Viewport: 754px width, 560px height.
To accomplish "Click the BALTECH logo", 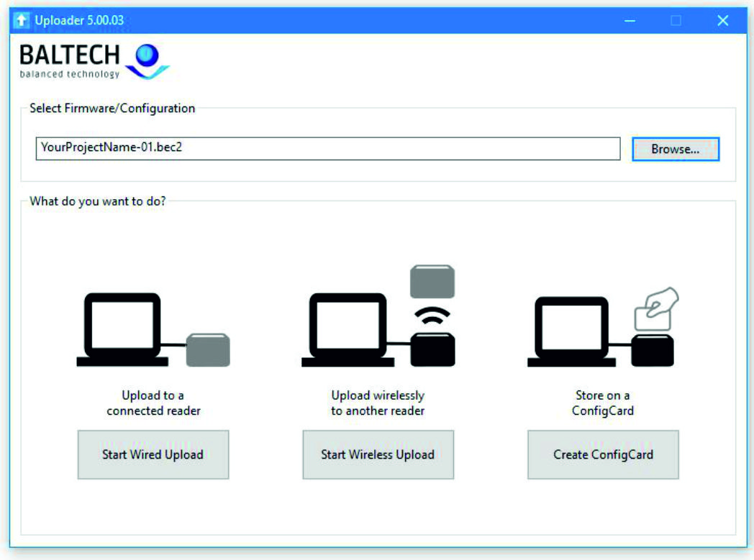I will coord(94,61).
